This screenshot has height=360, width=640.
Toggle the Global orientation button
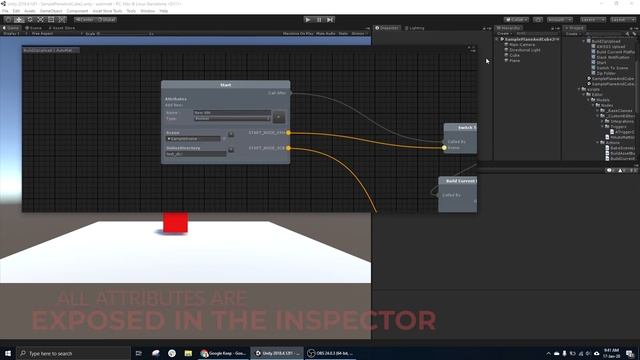click(x=106, y=20)
